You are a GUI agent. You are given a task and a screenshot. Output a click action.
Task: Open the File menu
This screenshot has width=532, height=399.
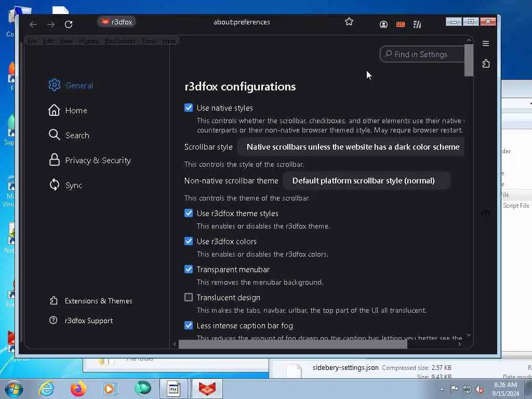pos(32,41)
